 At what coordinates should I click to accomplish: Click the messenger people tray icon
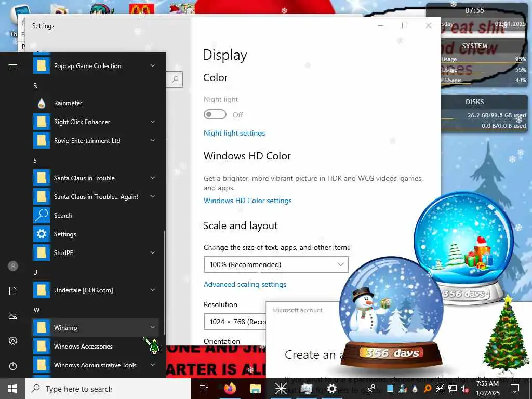pyautogui.click(x=403, y=389)
